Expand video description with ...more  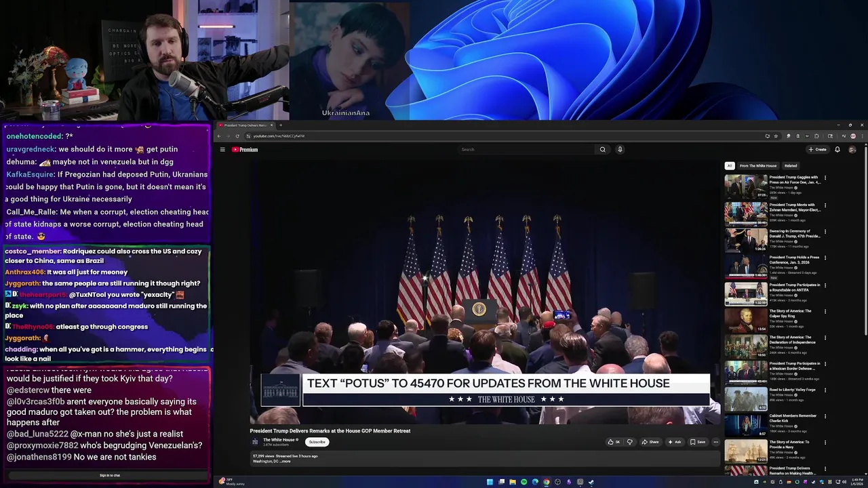[285, 462]
